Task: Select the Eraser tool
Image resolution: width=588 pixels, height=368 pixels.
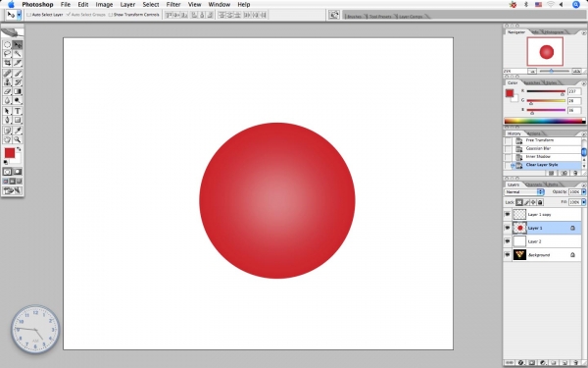Action: point(7,91)
